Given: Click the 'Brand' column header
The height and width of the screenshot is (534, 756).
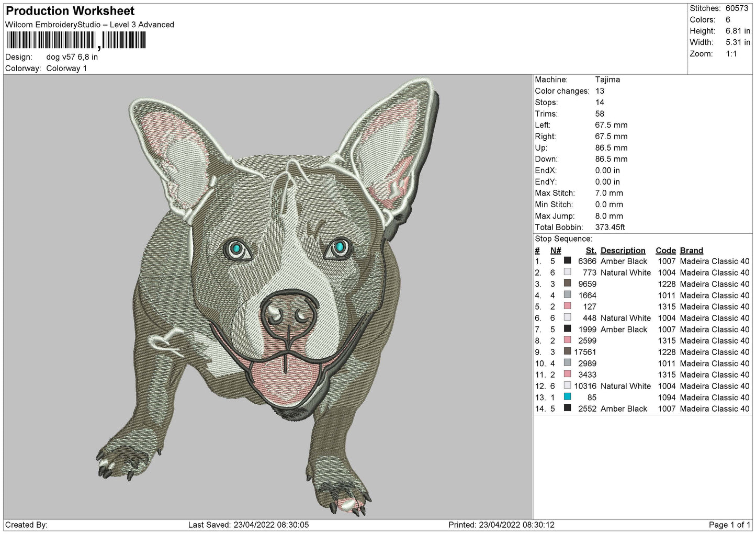Looking at the screenshot, I should coord(691,251).
